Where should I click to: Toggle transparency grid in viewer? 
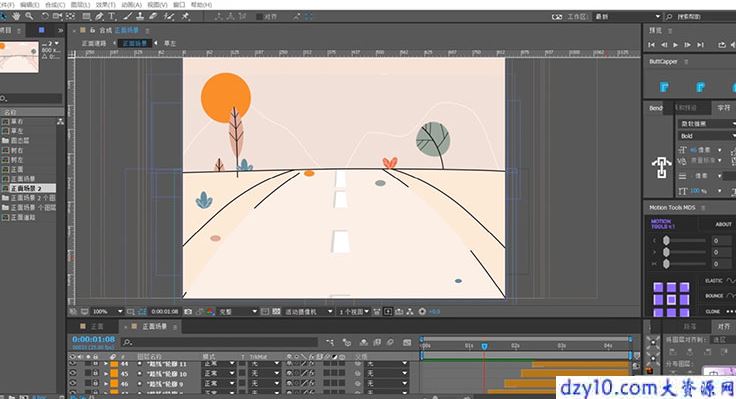point(276,311)
